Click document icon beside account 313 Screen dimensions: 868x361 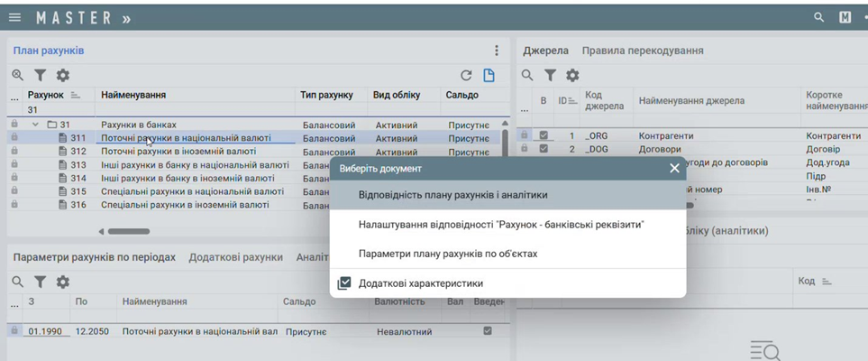click(x=62, y=164)
